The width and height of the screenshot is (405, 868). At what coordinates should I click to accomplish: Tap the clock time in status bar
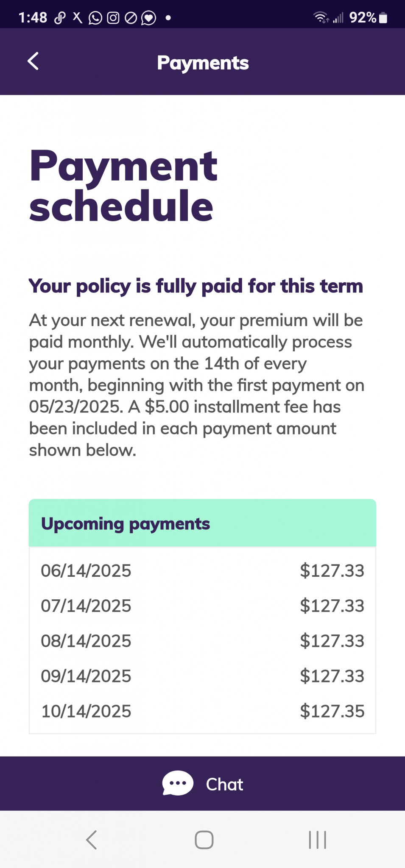33,18
